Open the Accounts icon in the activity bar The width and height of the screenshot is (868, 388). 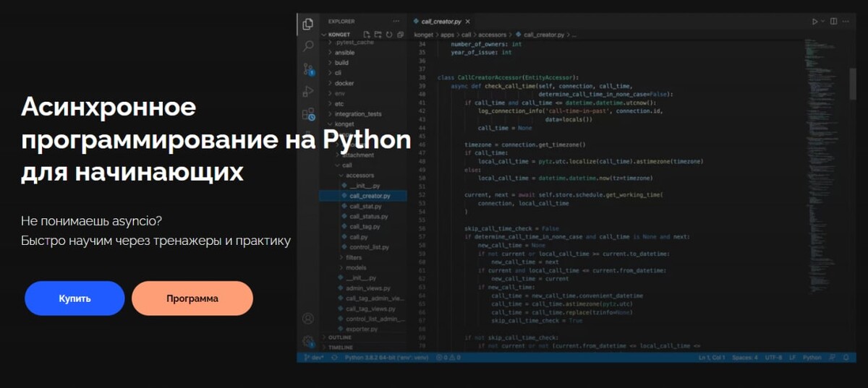[308, 319]
